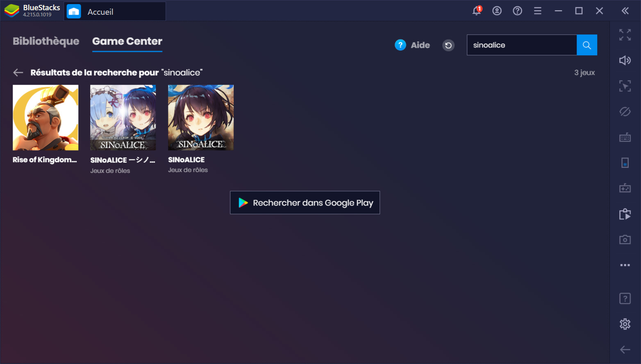This screenshot has width=641, height=364.
Task: Toggle the crossed-out eye icon in the sidebar
Action: [x=625, y=111]
